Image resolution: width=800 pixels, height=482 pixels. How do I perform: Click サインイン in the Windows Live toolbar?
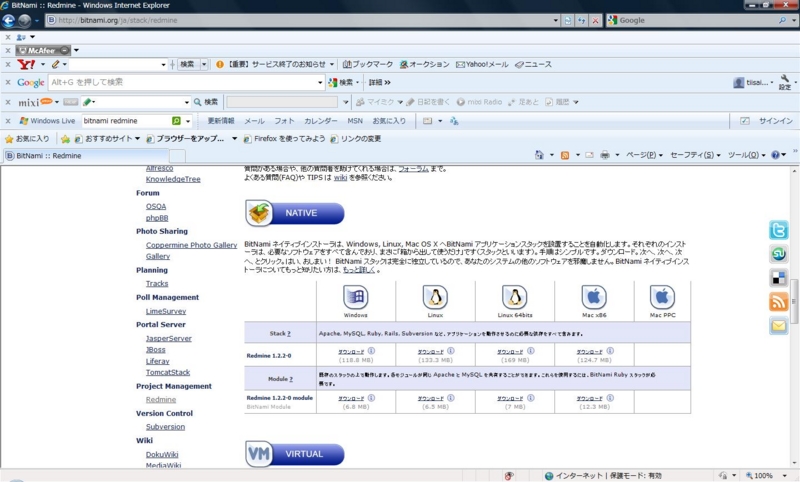(x=776, y=121)
